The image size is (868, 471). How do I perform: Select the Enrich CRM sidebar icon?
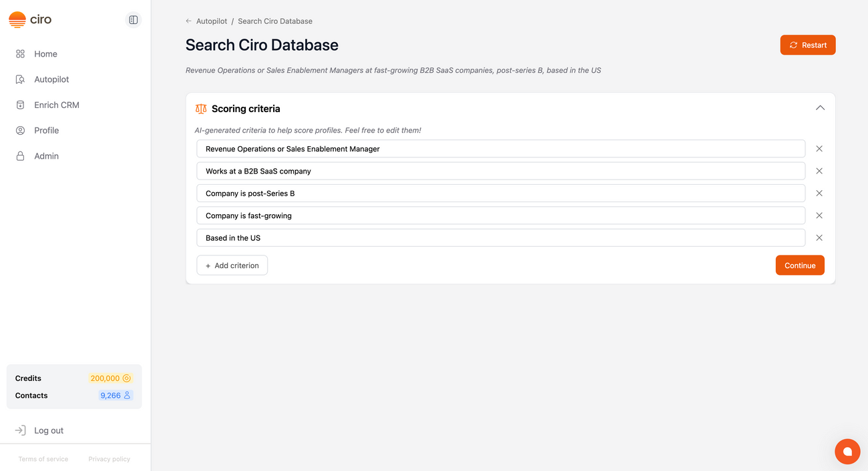pyautogui.click(x=19, y=105)
